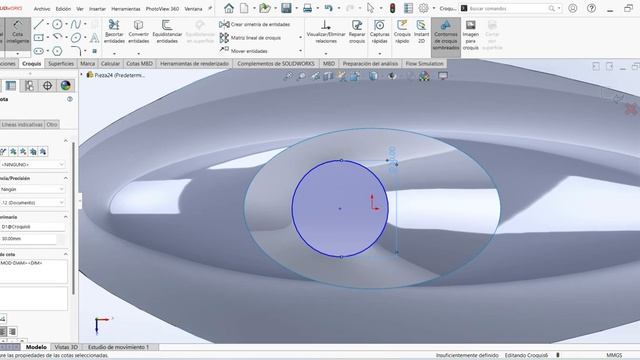The height and width of the screenshot is (360, 640).
Task: Click the Home icon in title toolbar
Action: 229,8
